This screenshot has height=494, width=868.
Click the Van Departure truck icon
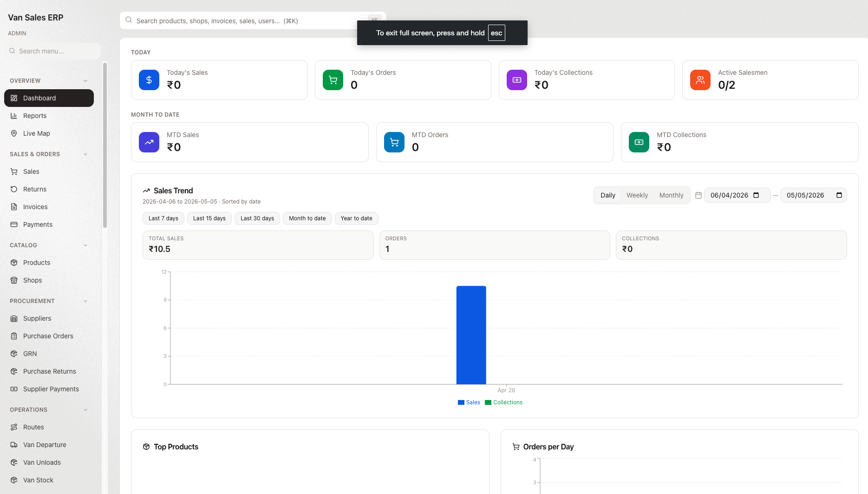tap(14, 445)
